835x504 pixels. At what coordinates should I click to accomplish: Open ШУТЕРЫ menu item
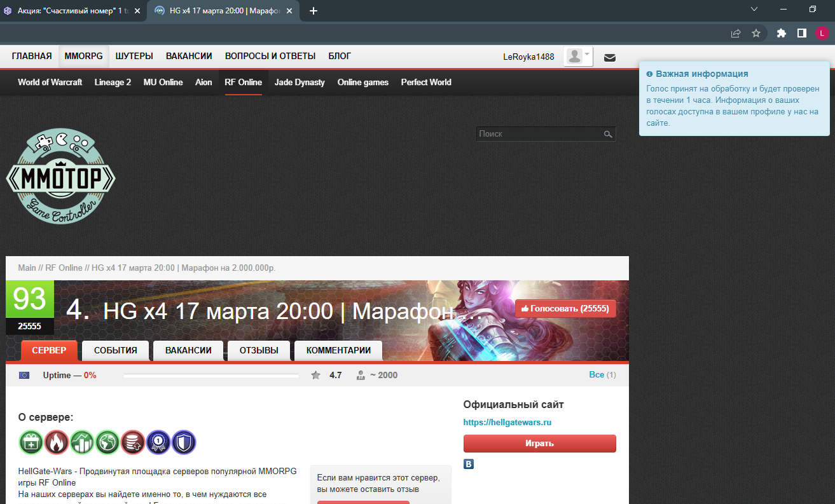[134, 56]
